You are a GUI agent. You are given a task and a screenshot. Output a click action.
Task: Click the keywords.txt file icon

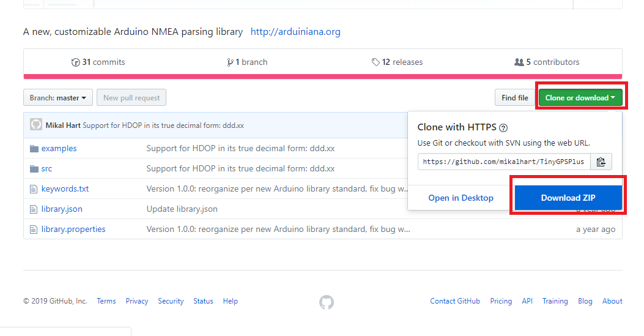pos(34,189)
